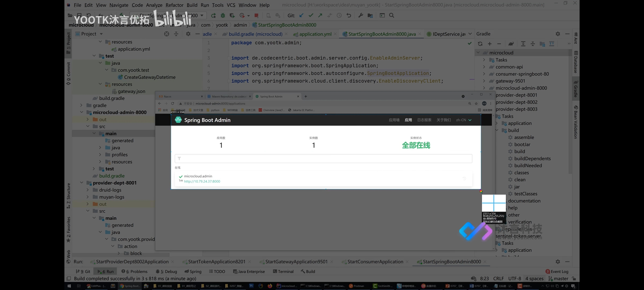Click Select Opened File crosshair icon
The width and height of the screenshot is (644, 290).
point(167,34)
